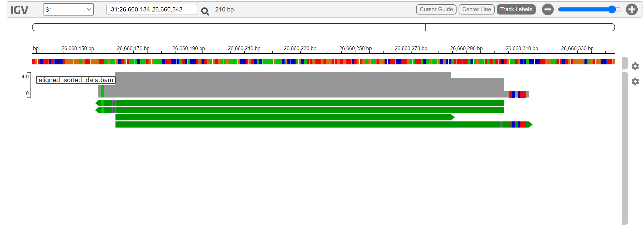Click the red marker on chromosome ideogram
644x237 pixels.
point(426,27)
